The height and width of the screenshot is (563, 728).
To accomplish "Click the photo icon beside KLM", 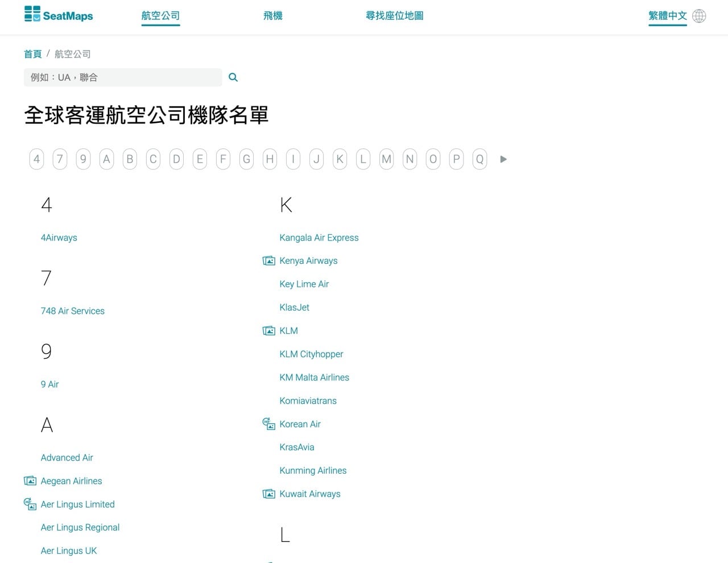I will pos(268,330).
